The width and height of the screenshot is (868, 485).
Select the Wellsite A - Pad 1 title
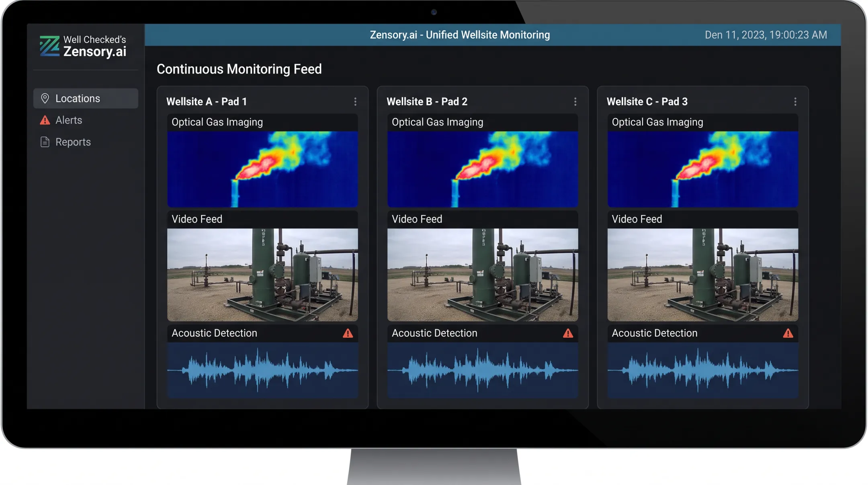(207, 102)
